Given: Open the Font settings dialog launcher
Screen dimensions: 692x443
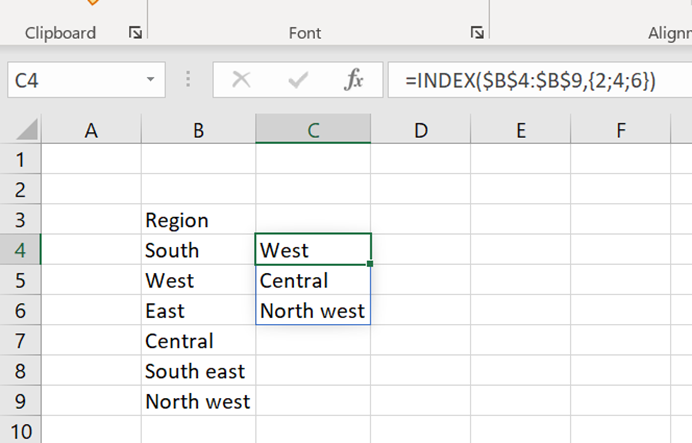Looking at the screenshot, I should pos(477,33).
